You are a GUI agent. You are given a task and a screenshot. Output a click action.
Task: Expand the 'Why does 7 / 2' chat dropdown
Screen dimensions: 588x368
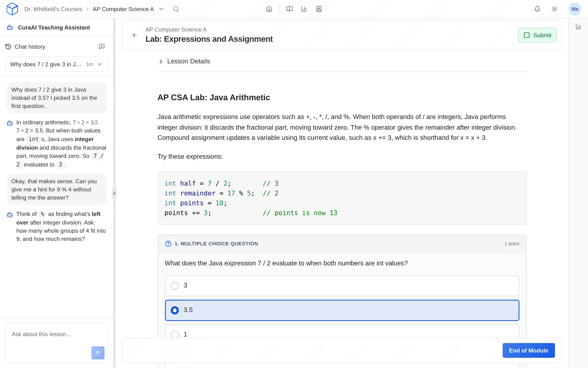56,64
